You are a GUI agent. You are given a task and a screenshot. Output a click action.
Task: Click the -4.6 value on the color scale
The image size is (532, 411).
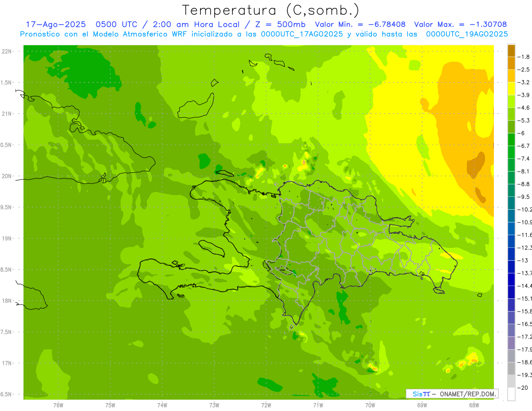[x=524, y=108]
